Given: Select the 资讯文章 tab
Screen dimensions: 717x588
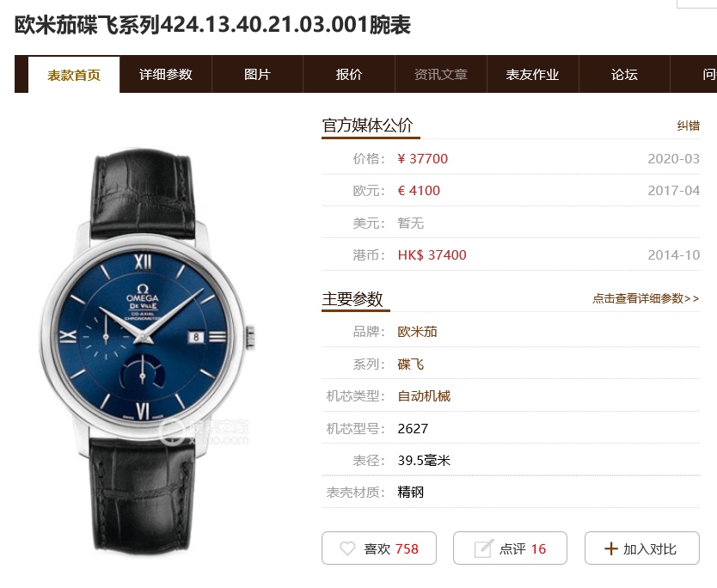Looking at the screenshot, I should click(x=441, y=74).
